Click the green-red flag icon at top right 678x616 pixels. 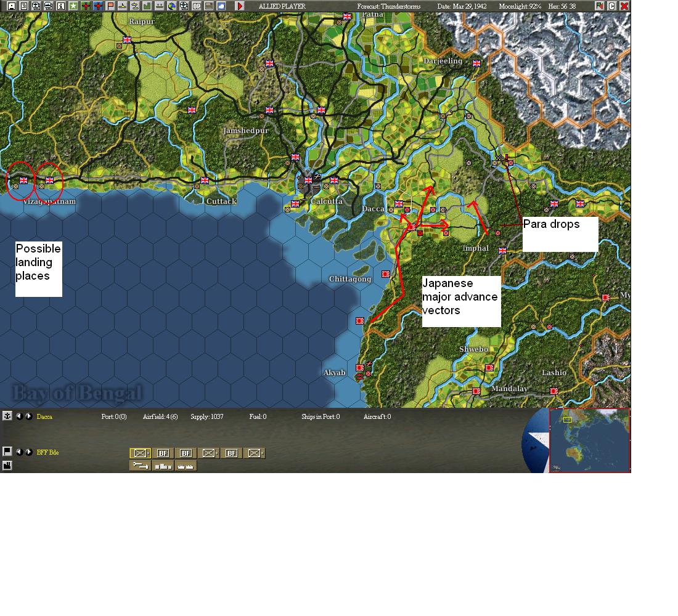599,6
